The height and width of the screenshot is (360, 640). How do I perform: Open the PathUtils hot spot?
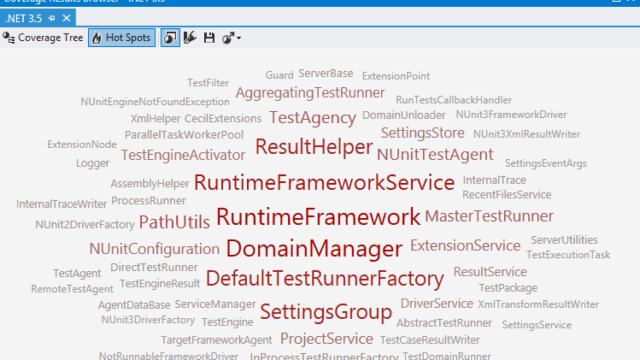click(174, 222)
